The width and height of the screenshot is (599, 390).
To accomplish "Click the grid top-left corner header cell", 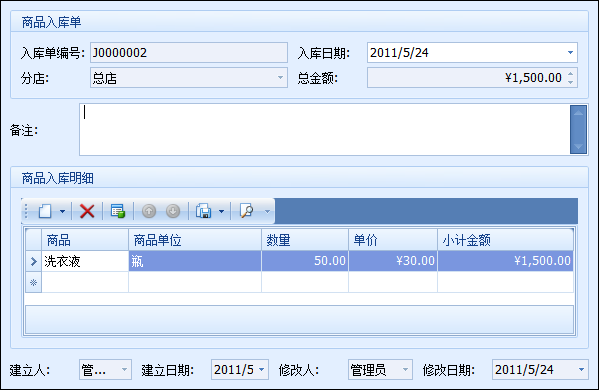I will tap(34, 240).
